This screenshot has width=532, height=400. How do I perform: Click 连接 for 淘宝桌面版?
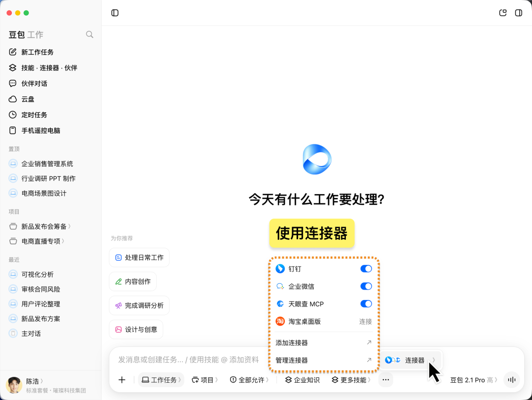(x=366, y=321)
